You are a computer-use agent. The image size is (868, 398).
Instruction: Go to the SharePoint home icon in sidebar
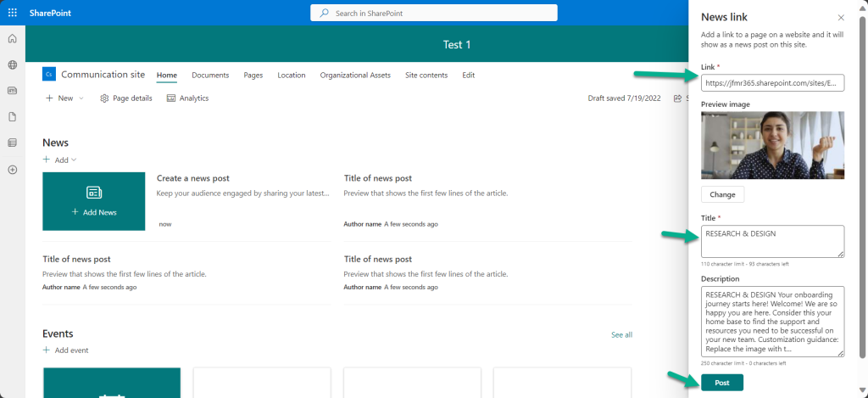pos(12,39)
